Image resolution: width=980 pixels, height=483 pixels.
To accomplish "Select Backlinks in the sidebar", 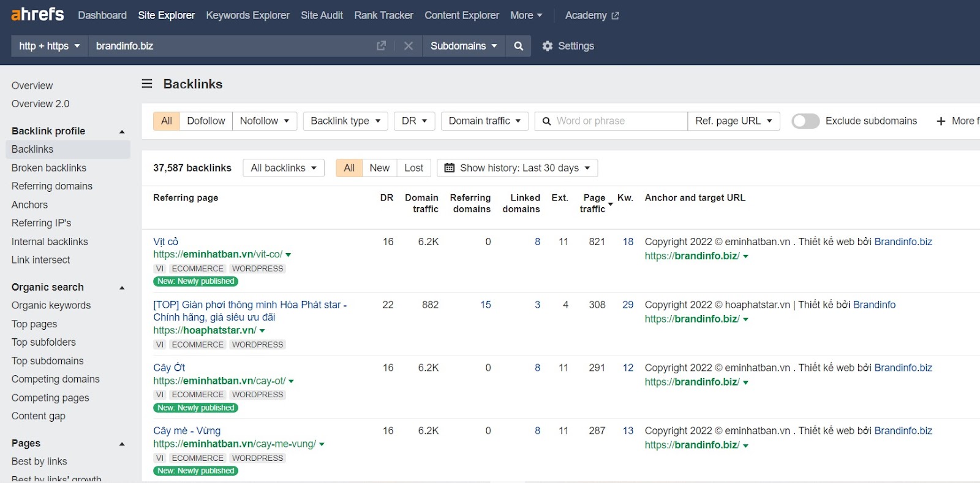I will tap(68, 150).
